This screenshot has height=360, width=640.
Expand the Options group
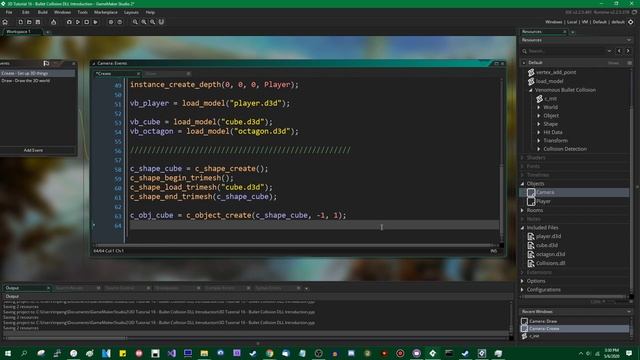[x=522, y=281]
